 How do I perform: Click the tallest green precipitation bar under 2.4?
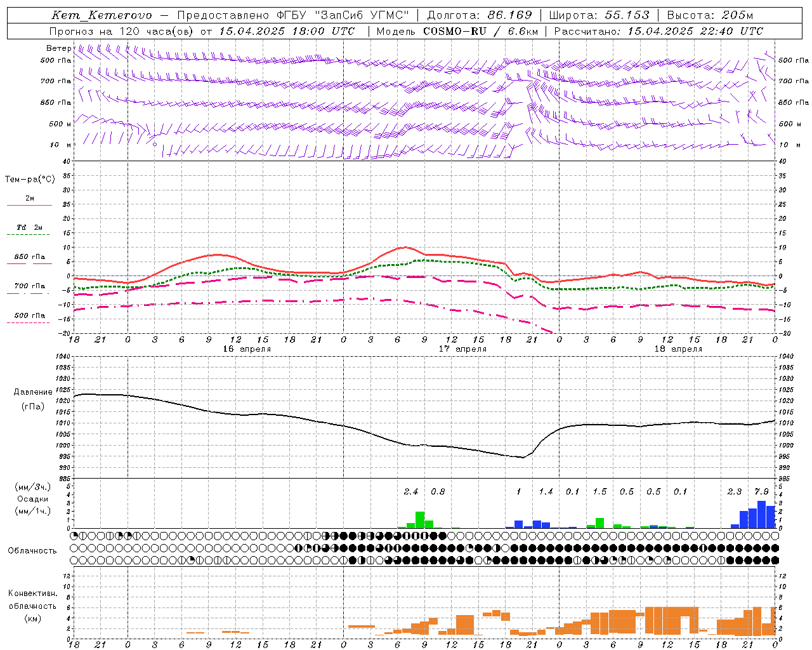tap(420, 520)
